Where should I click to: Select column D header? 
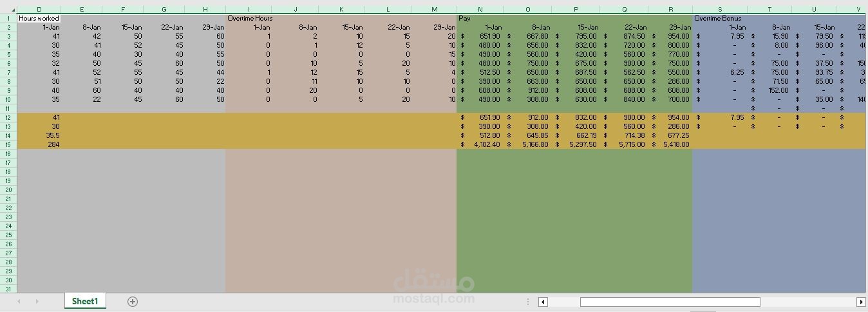[x=39, y=10]
